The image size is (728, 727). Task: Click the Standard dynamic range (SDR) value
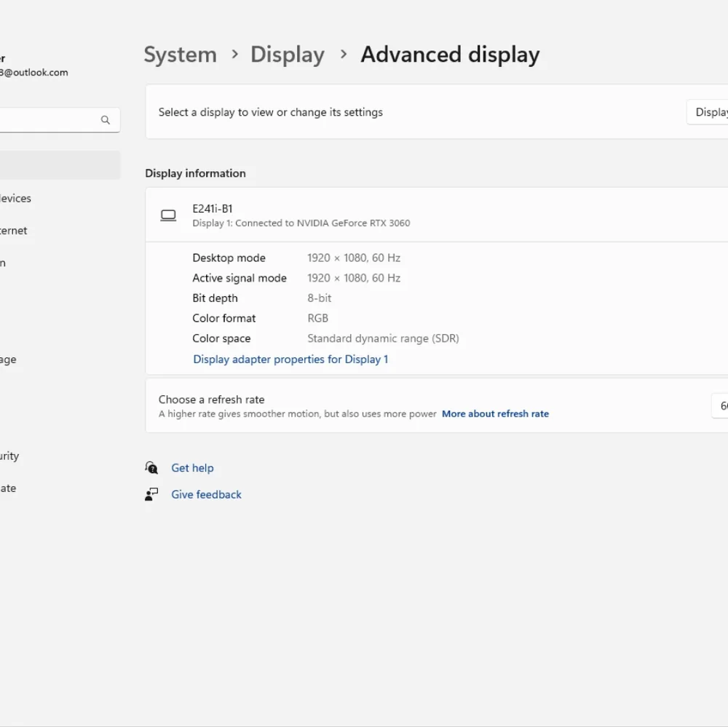coord(383,338)
